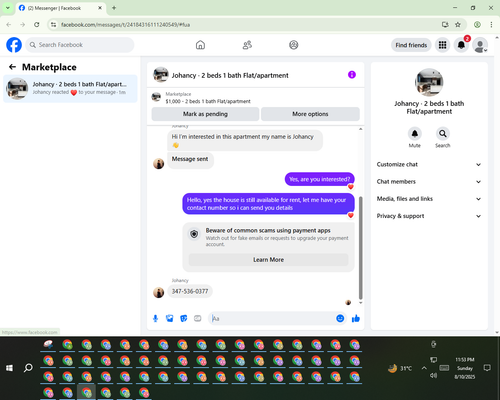The width and height of the screenshot is (500, 400).
Task: Open the Friends icon in top nav
Action: click(247, 45)
